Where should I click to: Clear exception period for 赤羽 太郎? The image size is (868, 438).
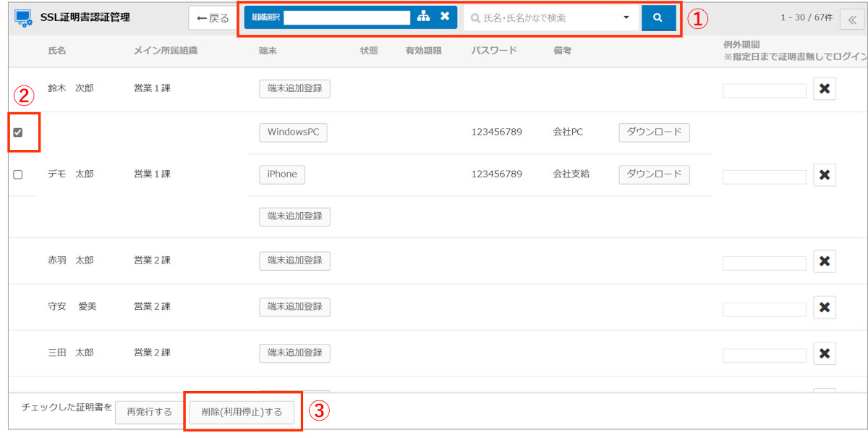click(824, 261)
